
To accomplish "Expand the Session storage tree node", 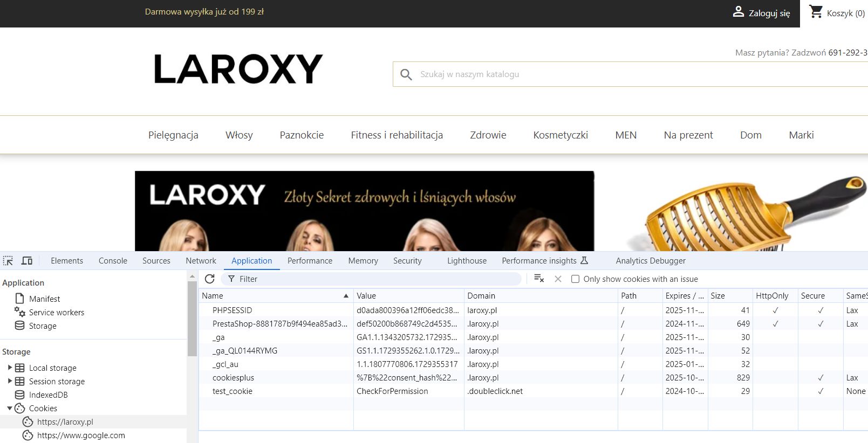I will coord(10,381).
